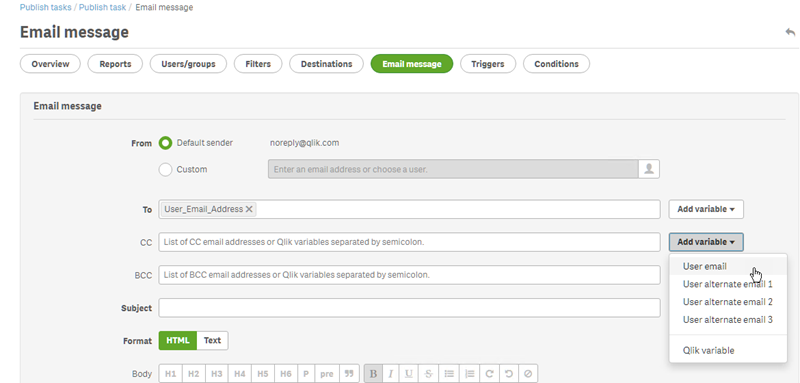Apply paragraph P format
This screenshot has height=383, width=800.
coord(306,374)
